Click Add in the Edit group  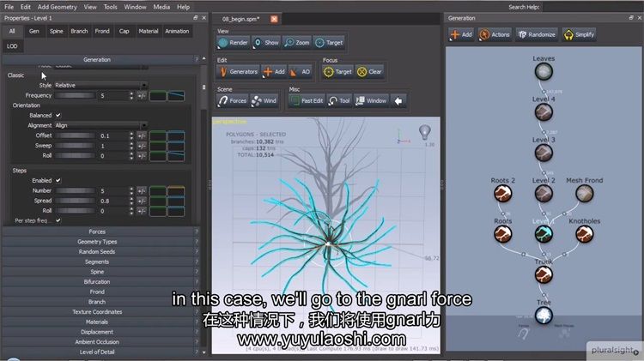tap(274, 72)
